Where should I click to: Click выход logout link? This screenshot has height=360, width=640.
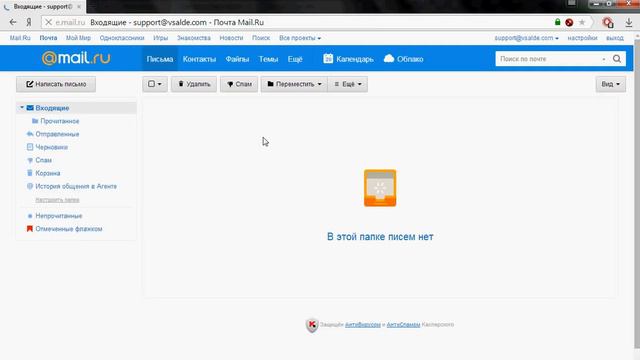coord(615,38)
